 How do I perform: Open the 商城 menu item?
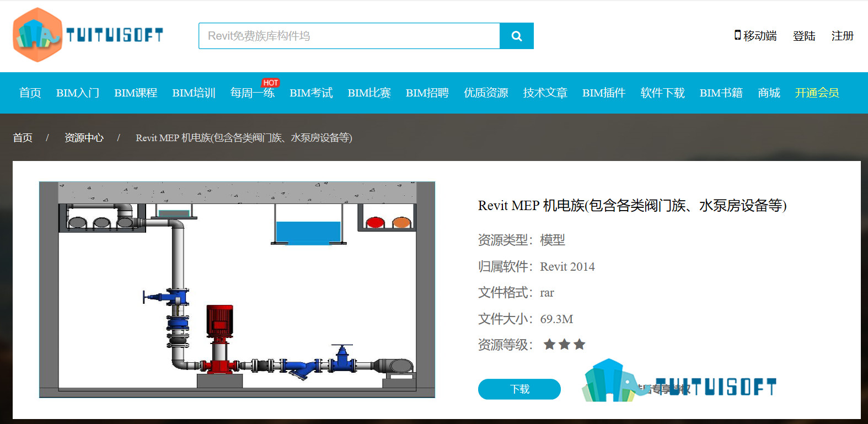769,93
